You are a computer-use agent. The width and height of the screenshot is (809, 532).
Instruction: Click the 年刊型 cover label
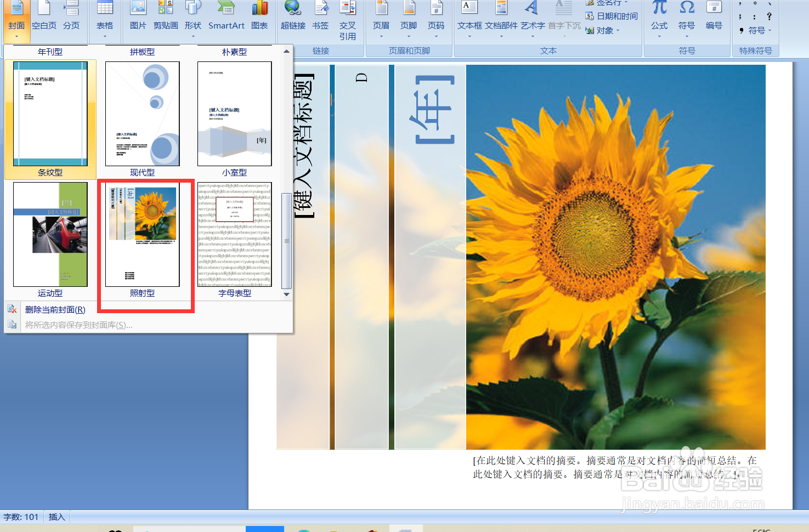coord(50,52)
